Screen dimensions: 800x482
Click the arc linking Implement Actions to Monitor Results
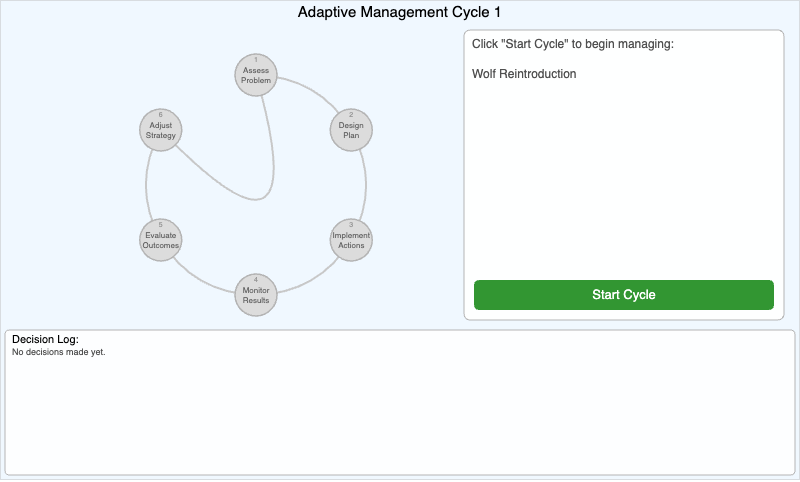(310, 277)
